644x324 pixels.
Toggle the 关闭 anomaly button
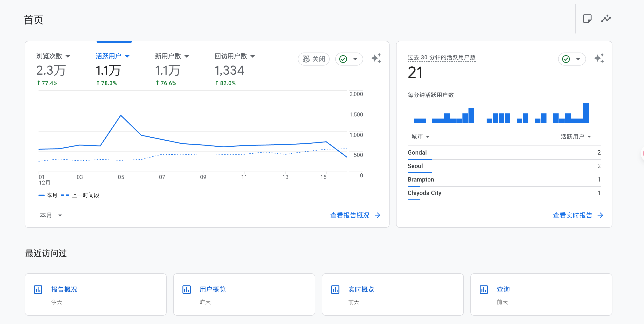coord(313,59)
